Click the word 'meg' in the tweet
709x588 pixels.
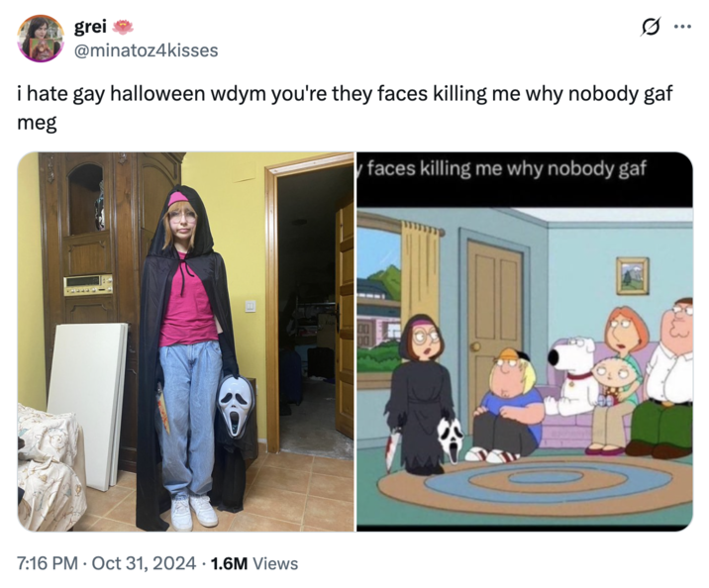[37, 123]
